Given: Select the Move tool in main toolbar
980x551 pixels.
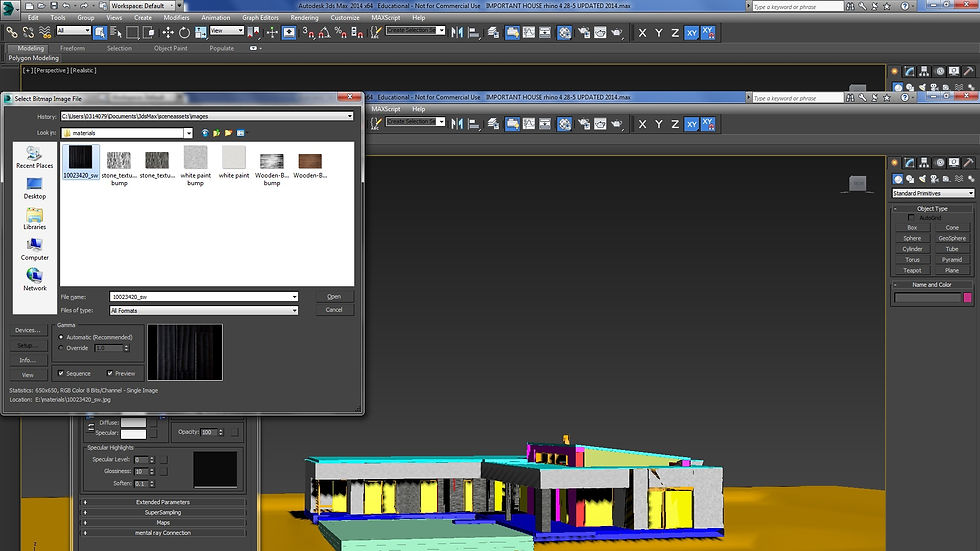Looking at the screenshot, I should tap(167, 32).
